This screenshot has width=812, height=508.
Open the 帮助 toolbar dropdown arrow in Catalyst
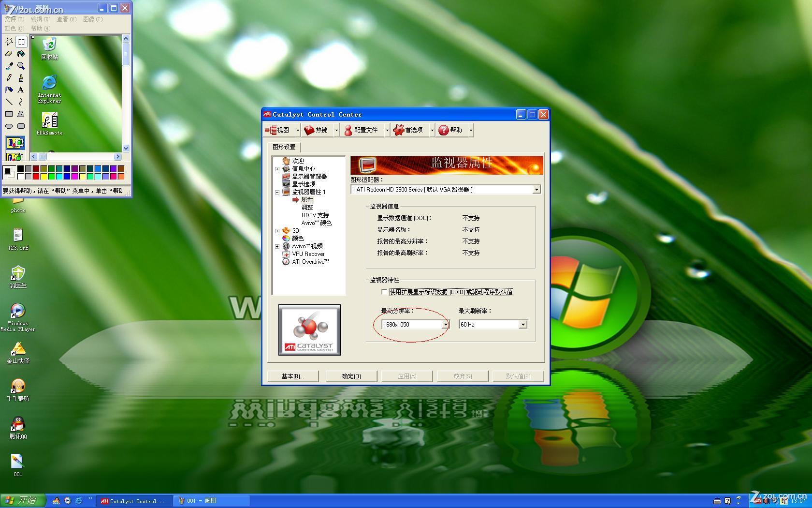tap(471, 130)
